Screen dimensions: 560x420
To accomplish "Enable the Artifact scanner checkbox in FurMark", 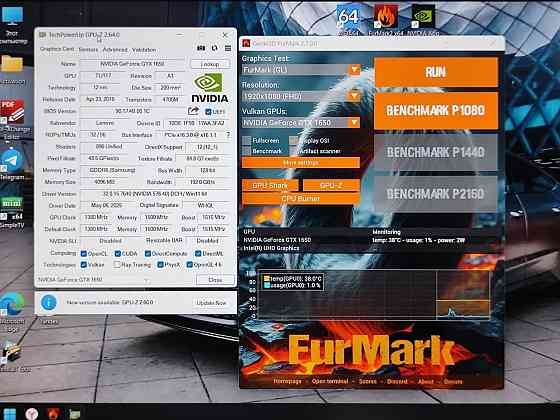I will pos(294,151).
